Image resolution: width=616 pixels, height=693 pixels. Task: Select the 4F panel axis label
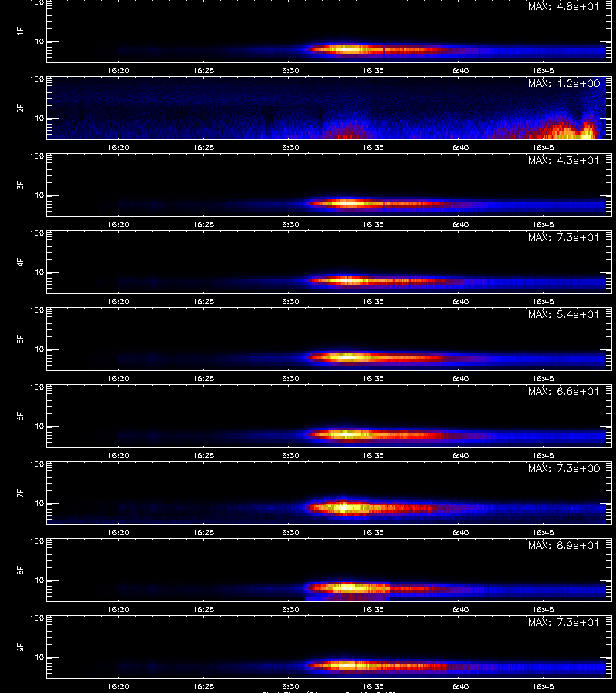click(x=20, y=262)
